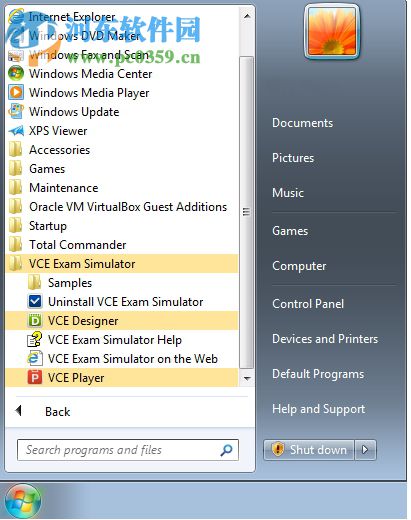411x520 pixels.
Task: Collapse the VCE Exam Simulator folder
Action: click(122, 263)
